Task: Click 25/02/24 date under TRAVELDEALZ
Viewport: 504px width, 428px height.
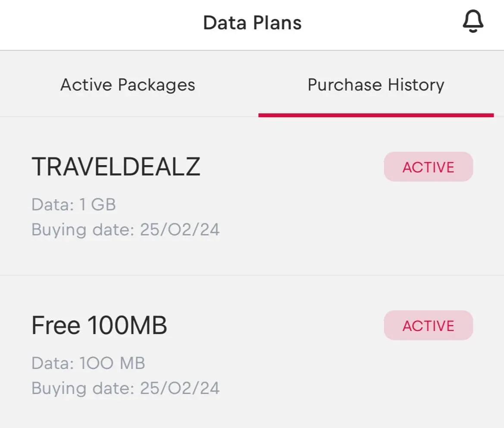Action: click(180, 229)
